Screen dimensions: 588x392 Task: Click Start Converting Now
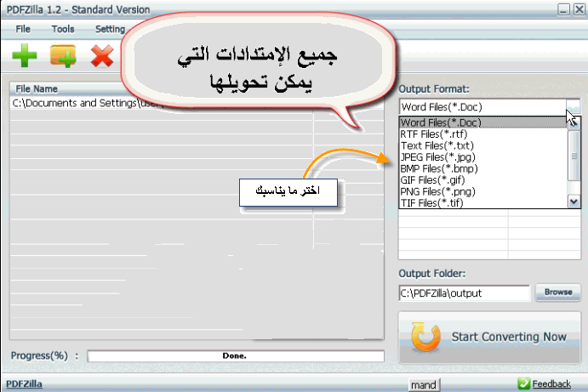(490, 338)
